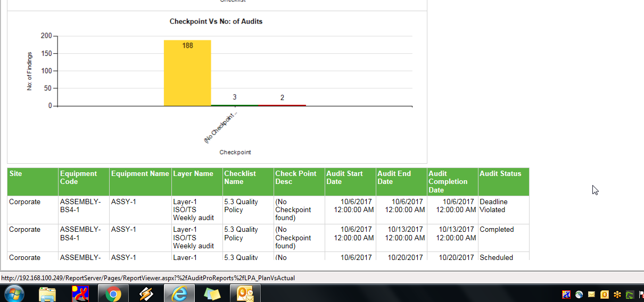This screenshot has height=302, width=644.
Task: Click the red bar labeled 2
Action: pyautogui.click(x=282, y=105)
